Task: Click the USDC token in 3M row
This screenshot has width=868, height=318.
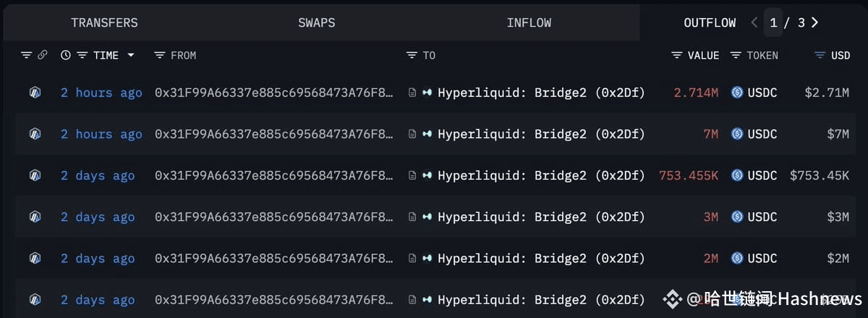Action: 762,217
